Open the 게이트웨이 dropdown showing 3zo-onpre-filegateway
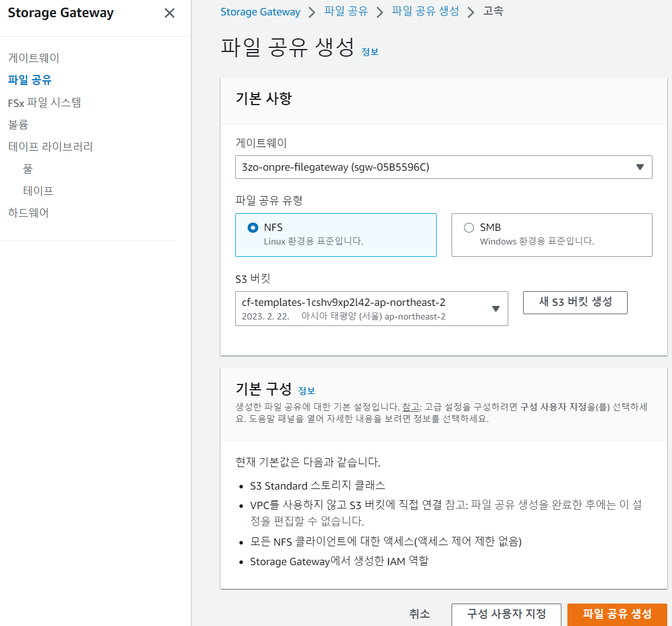 [444, 167]
